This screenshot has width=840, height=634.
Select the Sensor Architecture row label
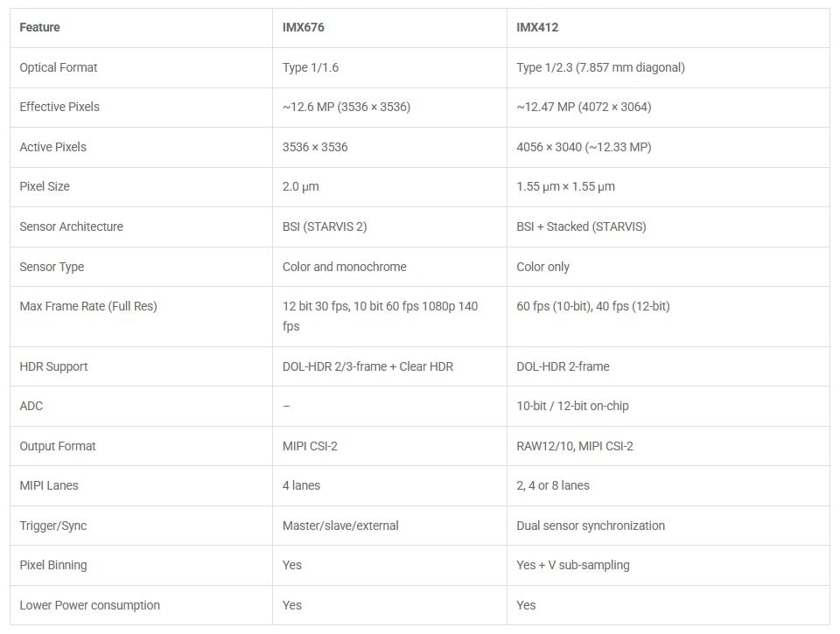pos(71,226)
